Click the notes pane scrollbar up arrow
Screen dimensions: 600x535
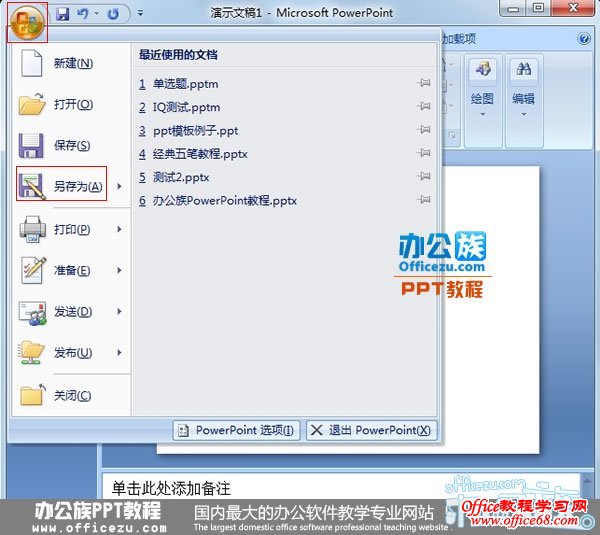(587, 479)
